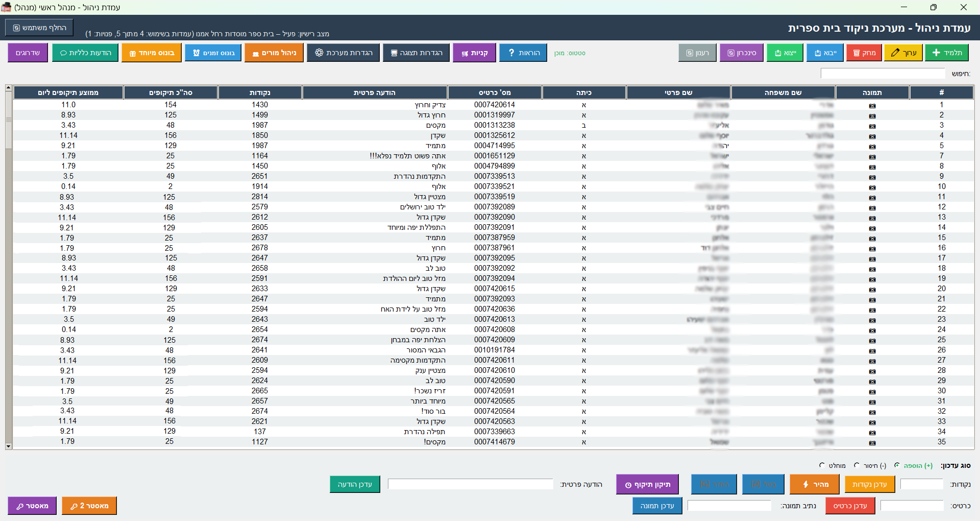Screen dimensions: 980x521
Task: Click the switch user (החלף משתמש) button
Action: (x=39, y=28)
